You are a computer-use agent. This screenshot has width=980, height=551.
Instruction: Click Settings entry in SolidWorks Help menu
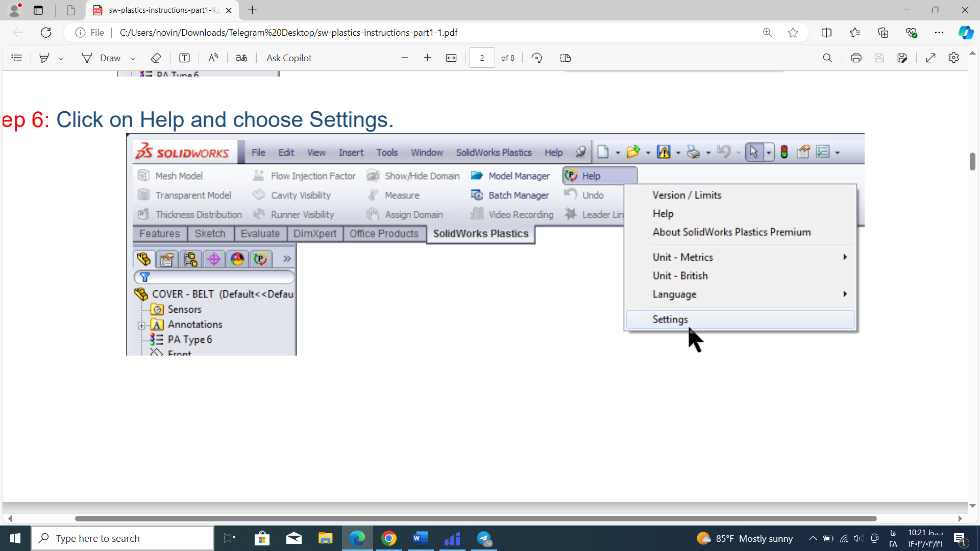coord(740,319)
